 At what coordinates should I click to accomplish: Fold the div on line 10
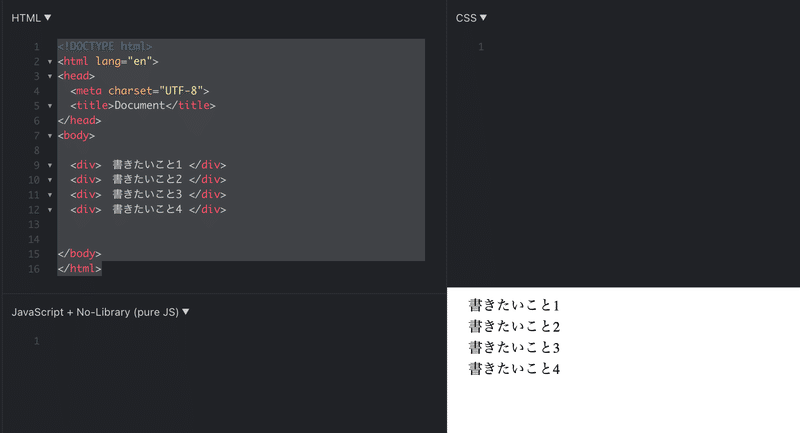(50, 180)
